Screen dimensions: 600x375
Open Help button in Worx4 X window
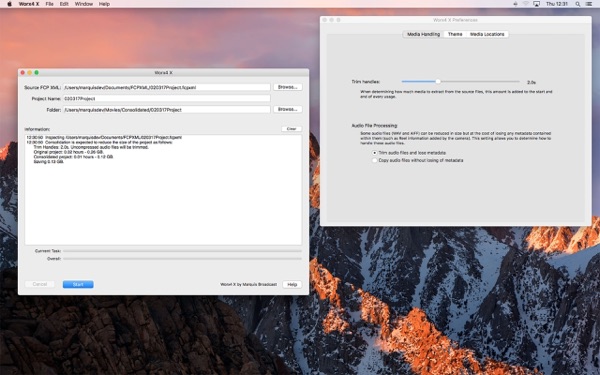point(292,284)
